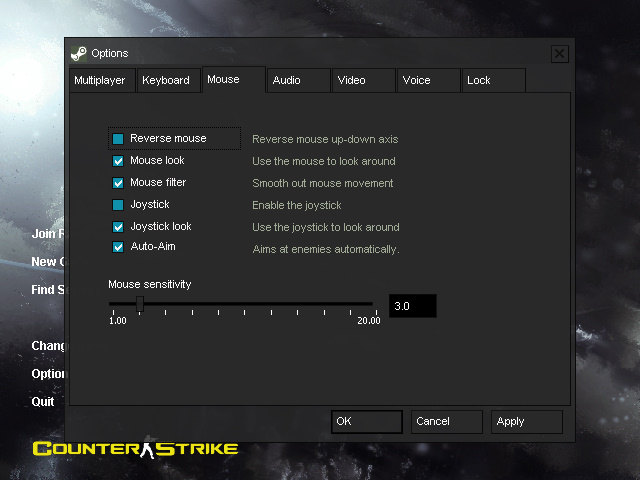This screenshot has height=480, width=640.
Task: Enable the Reverse mouse checkbox
Action: [118, 139]
